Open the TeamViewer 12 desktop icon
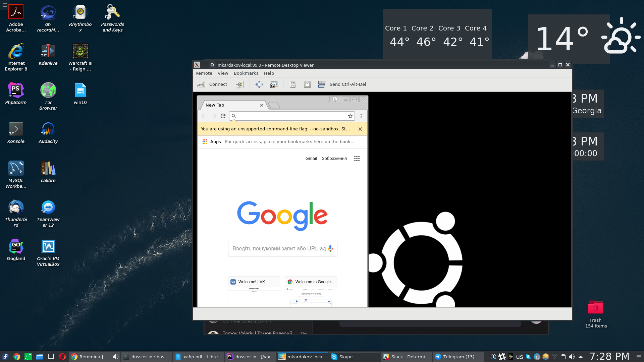 (48, 214)
